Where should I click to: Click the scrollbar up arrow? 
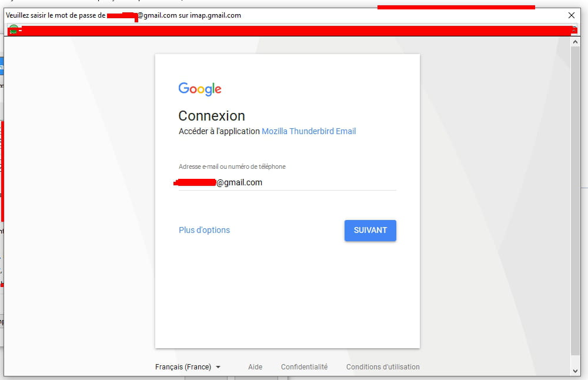point(575,42)
